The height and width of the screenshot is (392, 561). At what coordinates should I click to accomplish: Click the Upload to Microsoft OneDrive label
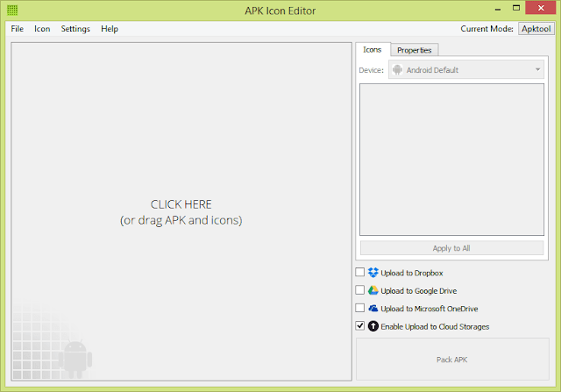(430, 309)
